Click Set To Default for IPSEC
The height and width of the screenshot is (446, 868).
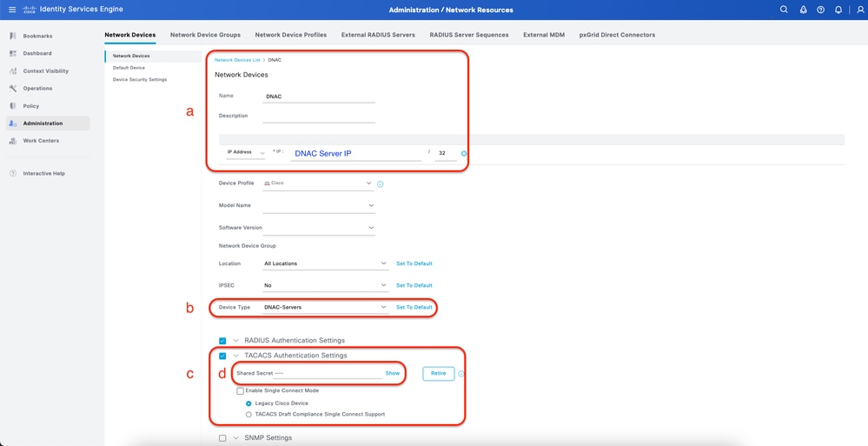[414, 285]
